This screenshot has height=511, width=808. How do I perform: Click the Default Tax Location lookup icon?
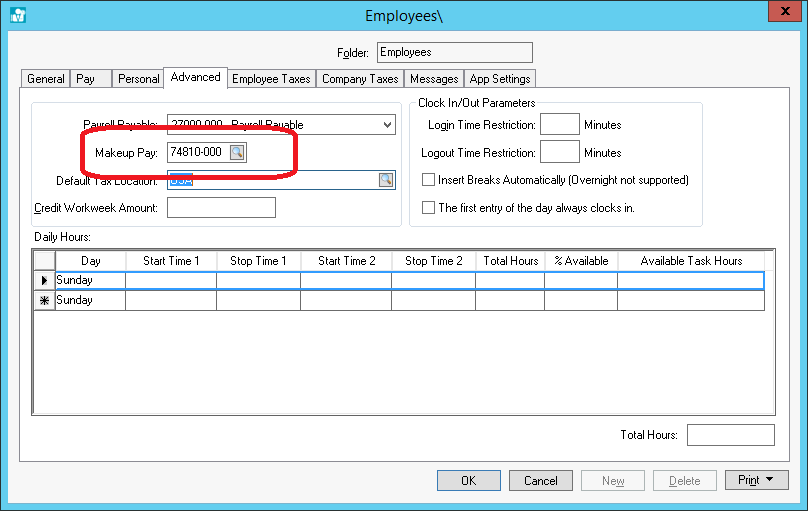click(x=385, y=180)
